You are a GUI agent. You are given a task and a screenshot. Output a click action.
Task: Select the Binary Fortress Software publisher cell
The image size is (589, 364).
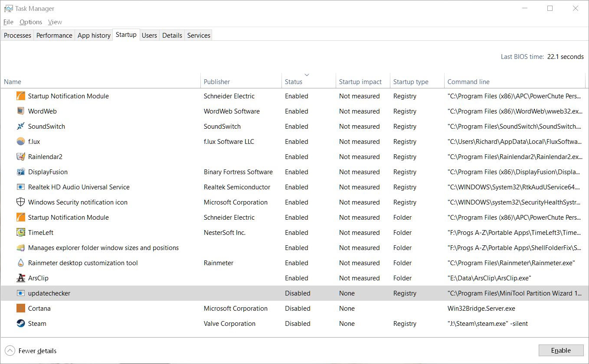pyautogui.click(x=238, y=172)
